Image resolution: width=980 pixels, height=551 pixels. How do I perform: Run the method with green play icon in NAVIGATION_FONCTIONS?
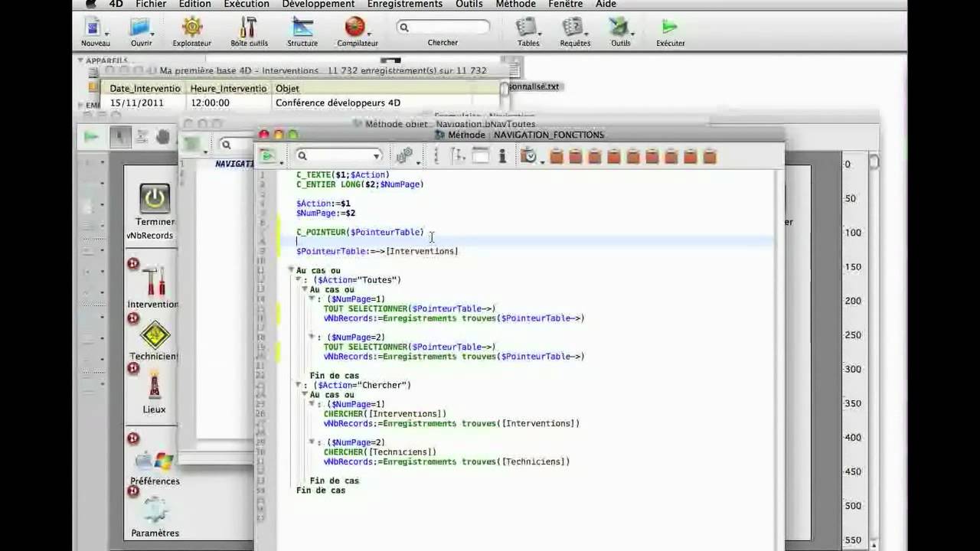pos(267,156)
